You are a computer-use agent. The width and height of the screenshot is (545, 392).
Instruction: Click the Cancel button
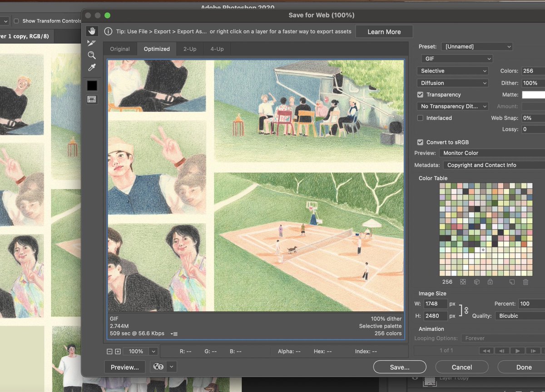(x=462, y=367)
